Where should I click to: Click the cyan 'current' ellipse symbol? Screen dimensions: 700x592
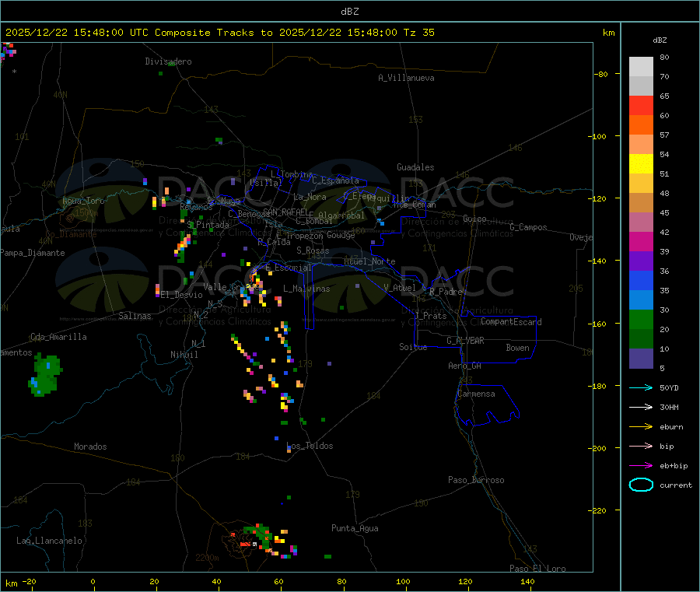[x=641, y=485]
